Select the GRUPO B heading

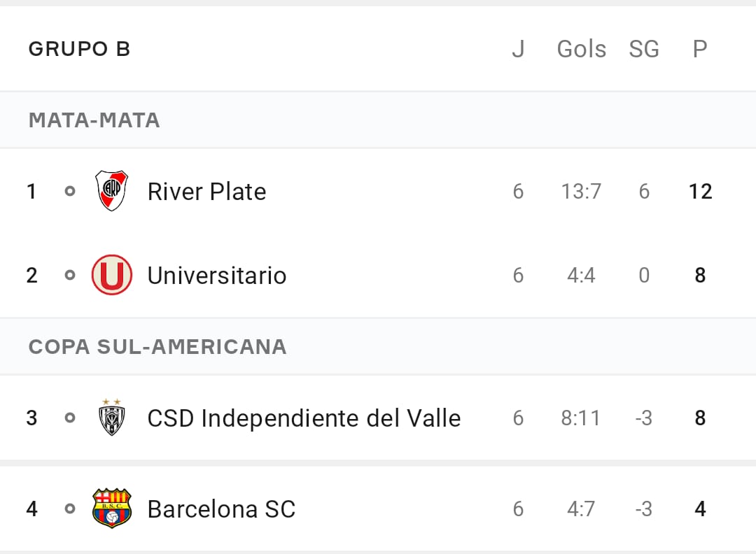tap(80, 49)
